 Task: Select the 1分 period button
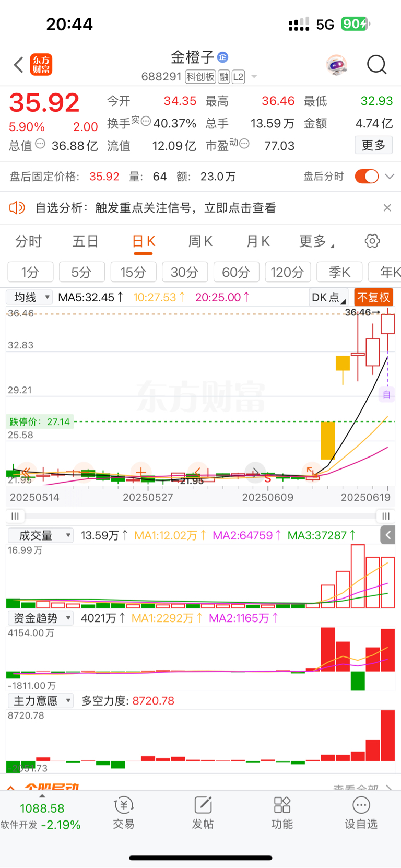(30, 272)
